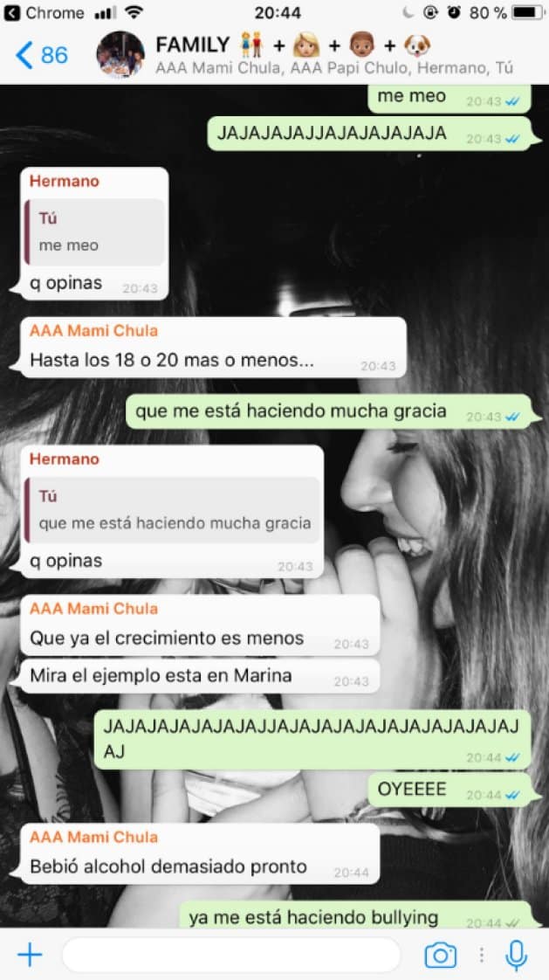Tap the message text input field
Image resolution: width=549 pixels, height=980 pixels.
231,955
